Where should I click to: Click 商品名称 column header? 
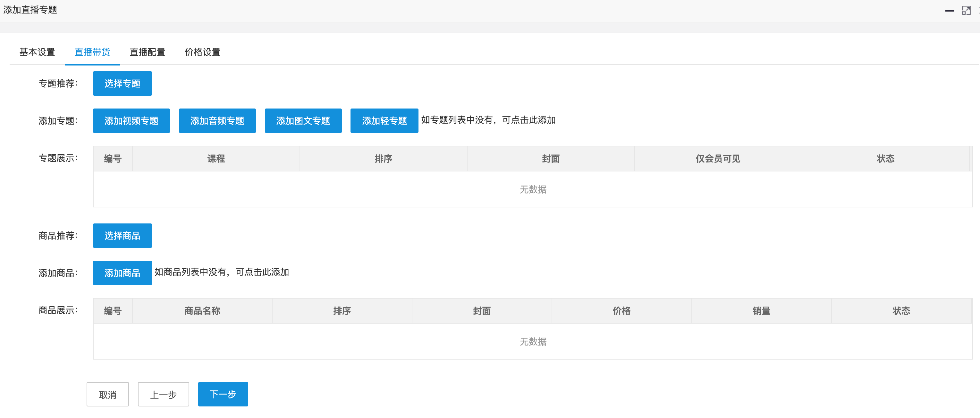tap(202, 310)
